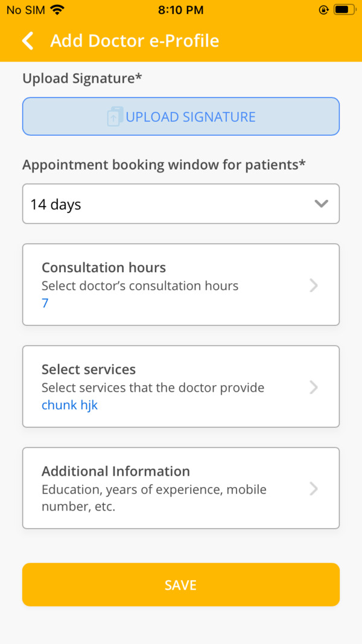Tap the Add Doctor e-Profile title
This screenshot has width=362, height=644.
pos(135,41)
